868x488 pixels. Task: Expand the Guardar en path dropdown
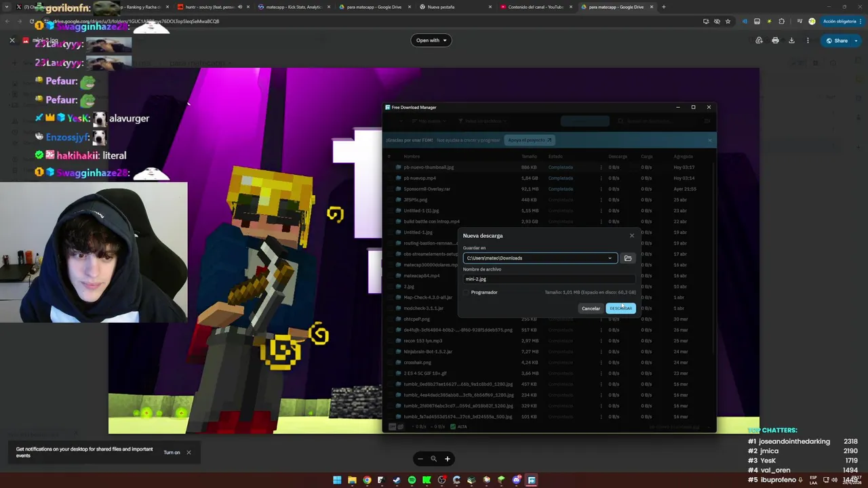tap(610, 258)
